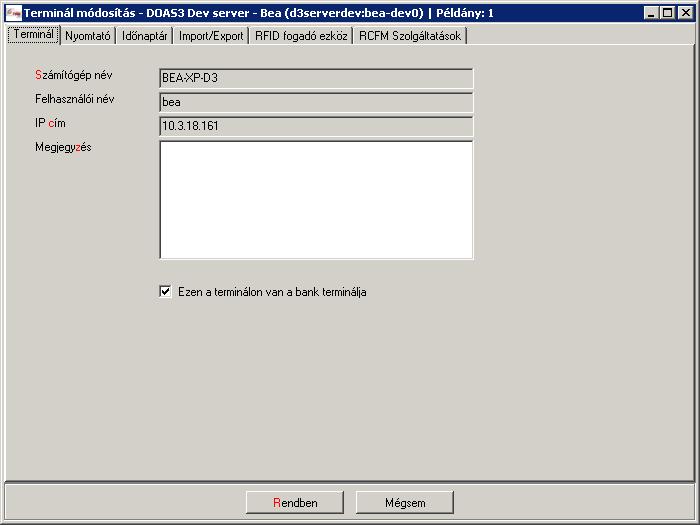The image size is (700, 525).
Task: Uncheck bank terminal checkbox
Action: [x=165, y=292]
